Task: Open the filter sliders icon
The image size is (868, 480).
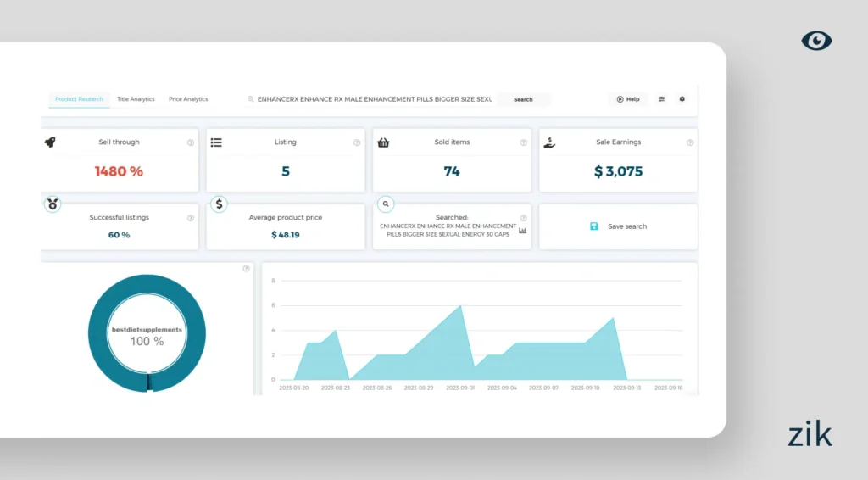Action: click(661, 99)
